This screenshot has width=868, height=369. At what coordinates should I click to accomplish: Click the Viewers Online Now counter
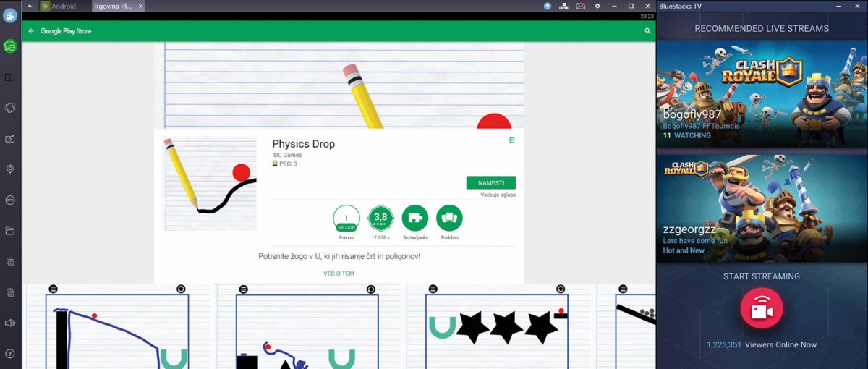point(762,345)
